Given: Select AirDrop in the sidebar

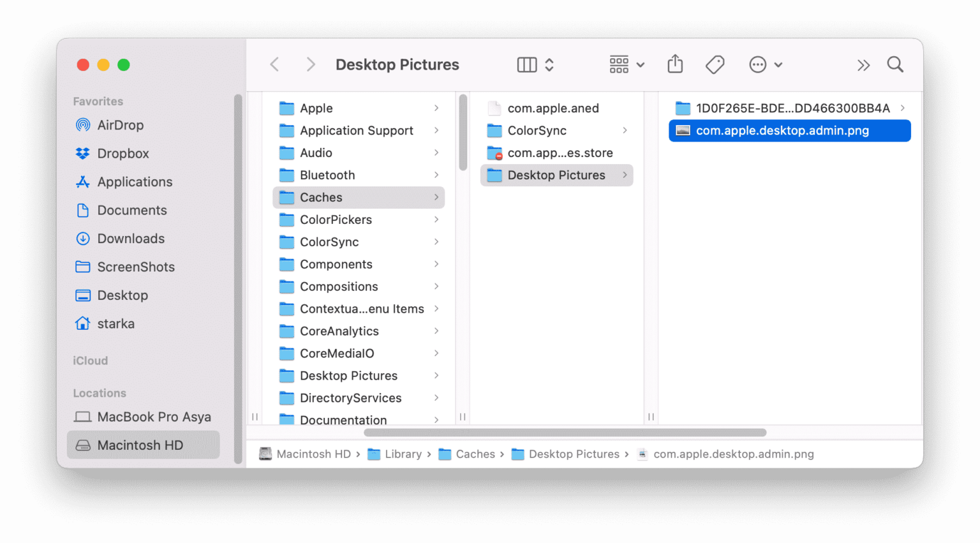Looking at the screenshot, I should [120, 125].
